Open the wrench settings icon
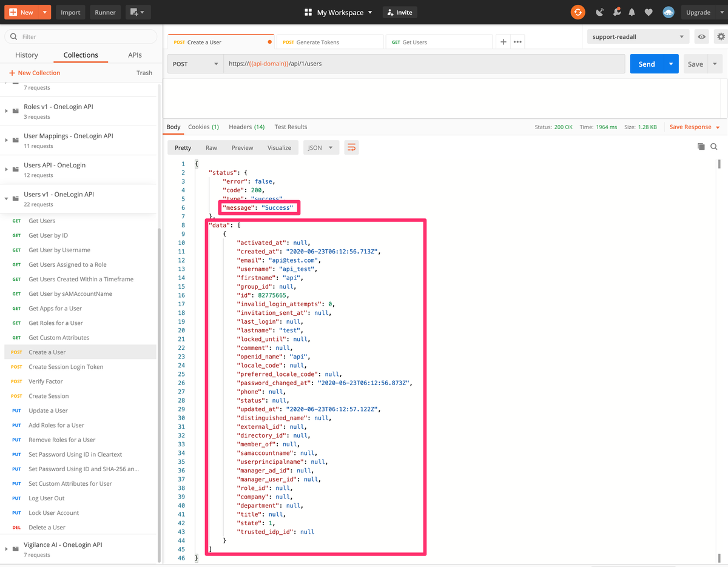728x567 pixels. coord(616,12)
